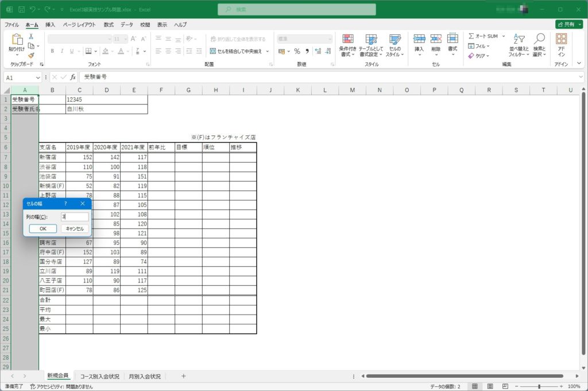The height and width of the screenshot is (391, 588).
Task: Toggle italic formatting button
Action: (62, 51)
